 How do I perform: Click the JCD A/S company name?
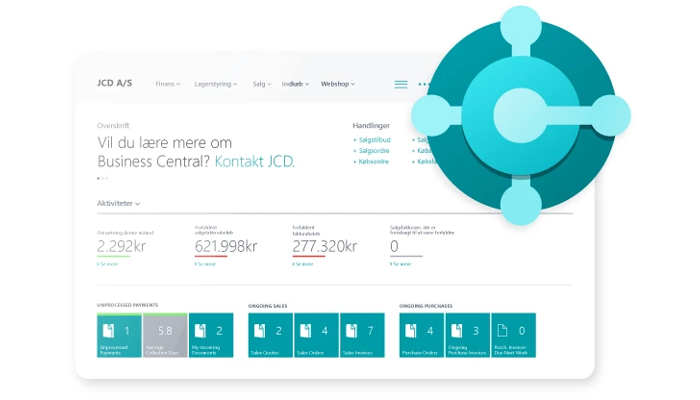[x=115, y=83]
